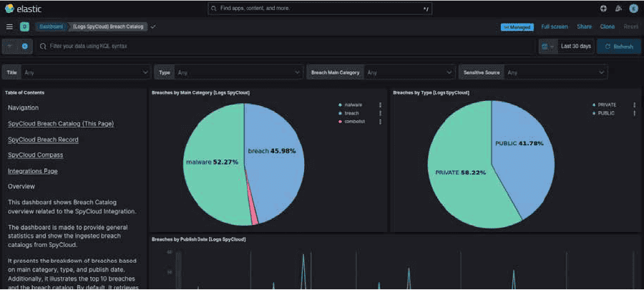Image resolution: width=644 pixels, height=290 pixels.
Task: Open the calendar date quick menu
Action: point(547,46)
